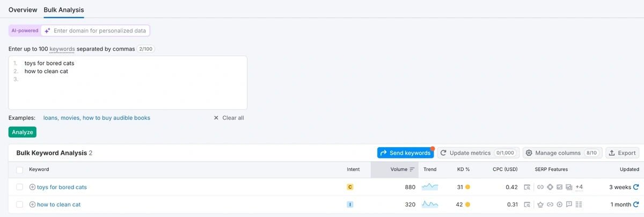Click the question box SERP icon for how to clean cat

tap(569, 204)
